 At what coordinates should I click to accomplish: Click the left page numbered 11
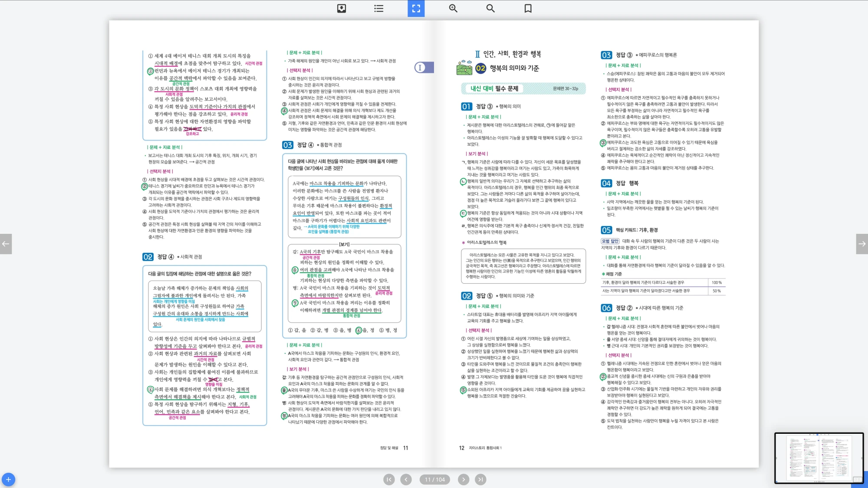[x=405, y=448]
